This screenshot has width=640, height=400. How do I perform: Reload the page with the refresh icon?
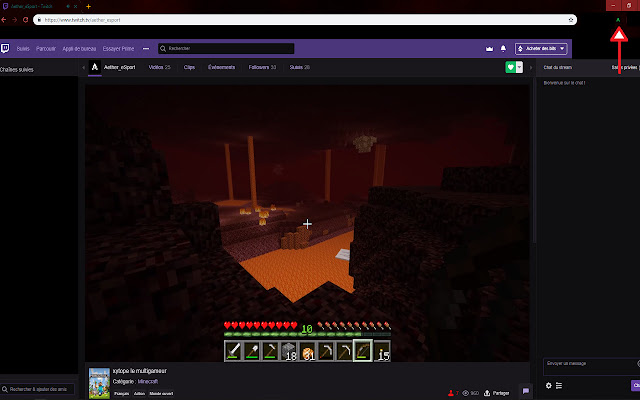pos(25,20)
